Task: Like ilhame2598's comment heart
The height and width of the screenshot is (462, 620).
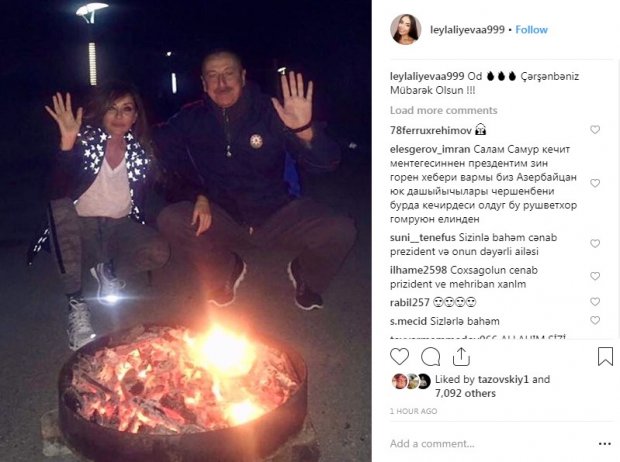Action: pyautogui.click(x=595, y=276)
